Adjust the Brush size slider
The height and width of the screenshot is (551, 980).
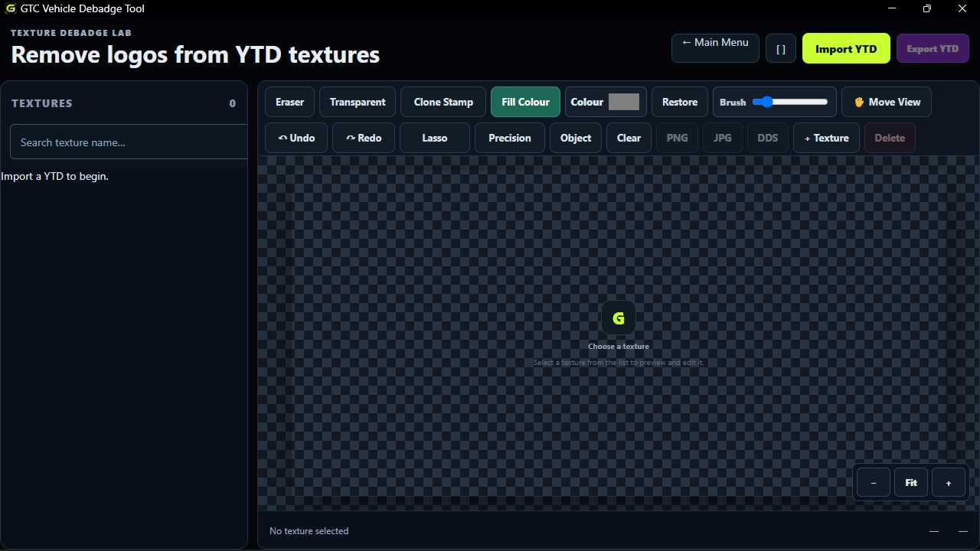pyautogui.click(x=790, y=102)
